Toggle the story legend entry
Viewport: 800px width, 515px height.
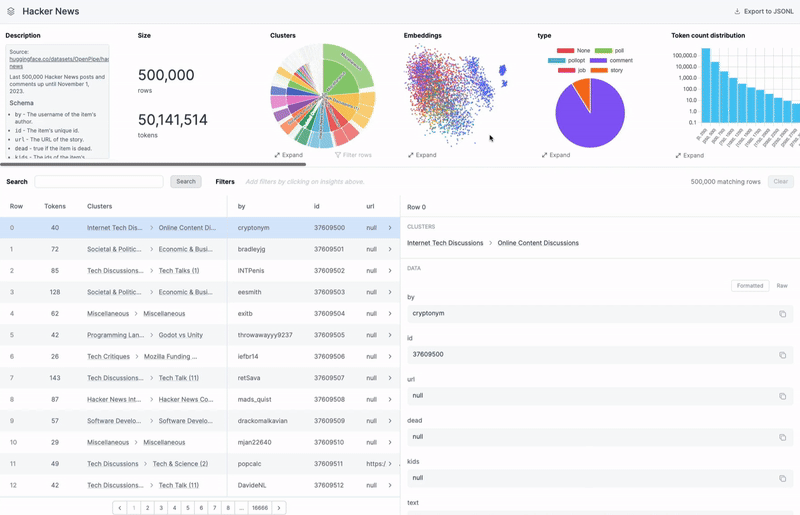tap(607, 70)
